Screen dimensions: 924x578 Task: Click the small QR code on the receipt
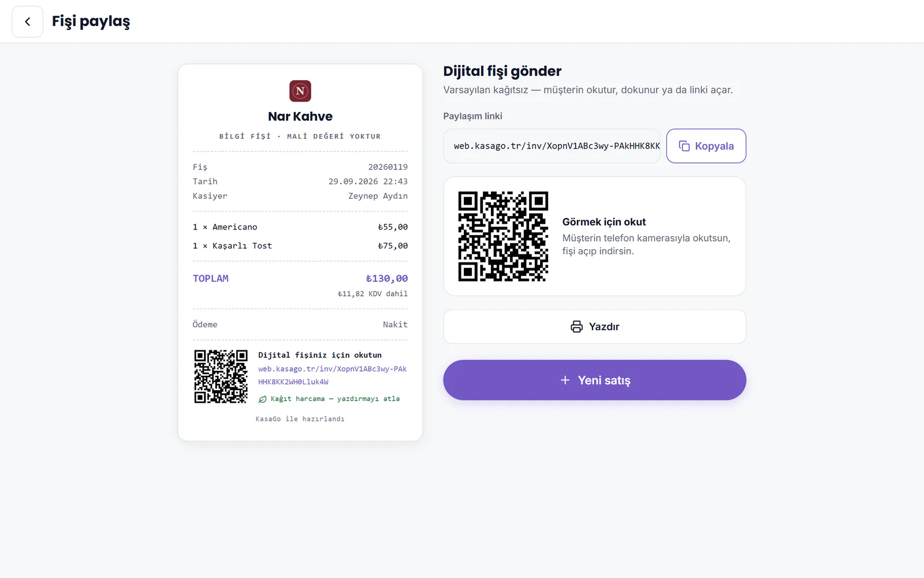click(x=221, y=376)
